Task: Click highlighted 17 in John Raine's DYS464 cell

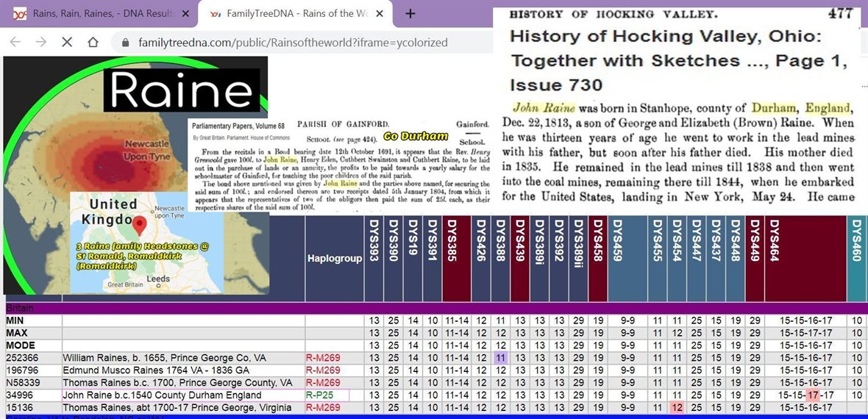Action: 813,395
